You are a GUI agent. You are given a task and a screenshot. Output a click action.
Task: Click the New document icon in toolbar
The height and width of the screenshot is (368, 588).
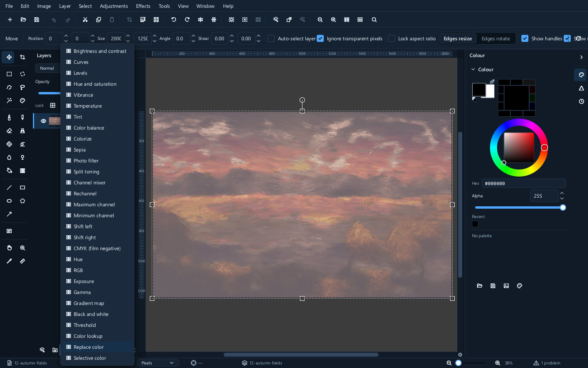10,20
